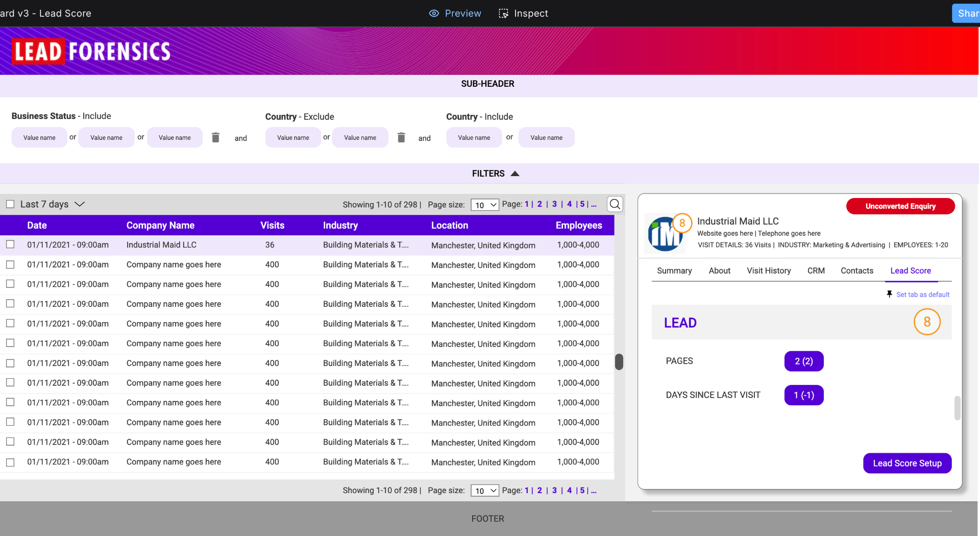Image resolution: width=980 pixels, height=536 pixels.
Task: Delete the Business Status filter via trash icon
Action: pyautogui.click(x=215, y=137)
